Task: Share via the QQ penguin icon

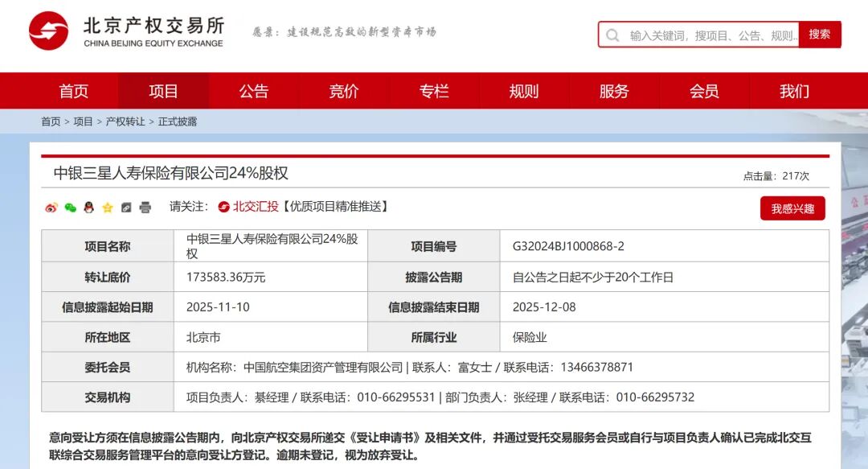Action: (88, 208)
